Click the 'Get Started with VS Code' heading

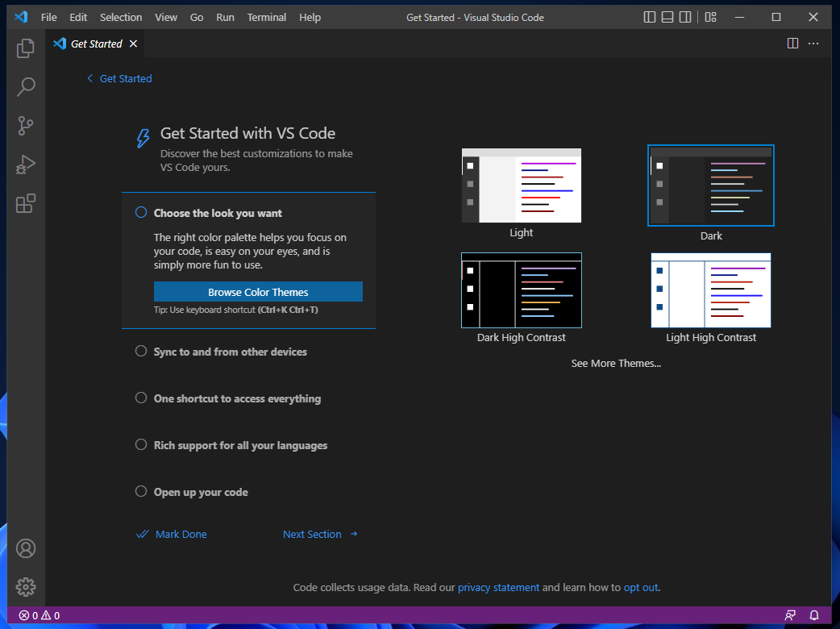(x=248, y=133)
